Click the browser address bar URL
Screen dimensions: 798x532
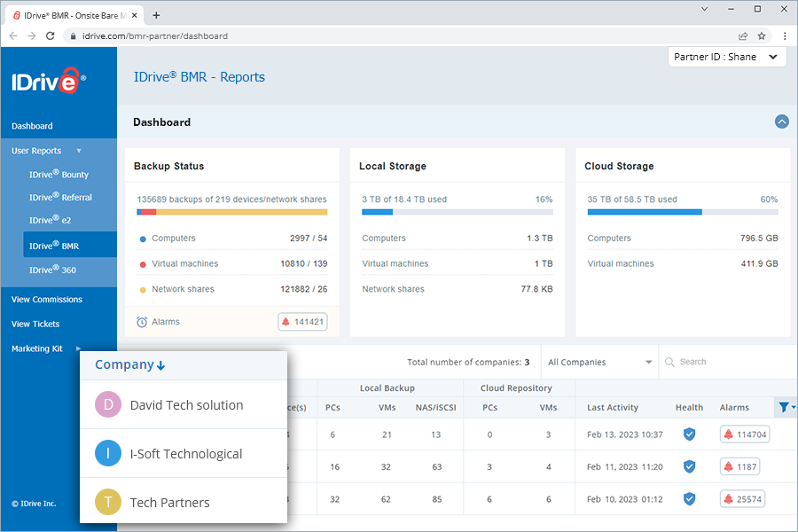(155, 36)
